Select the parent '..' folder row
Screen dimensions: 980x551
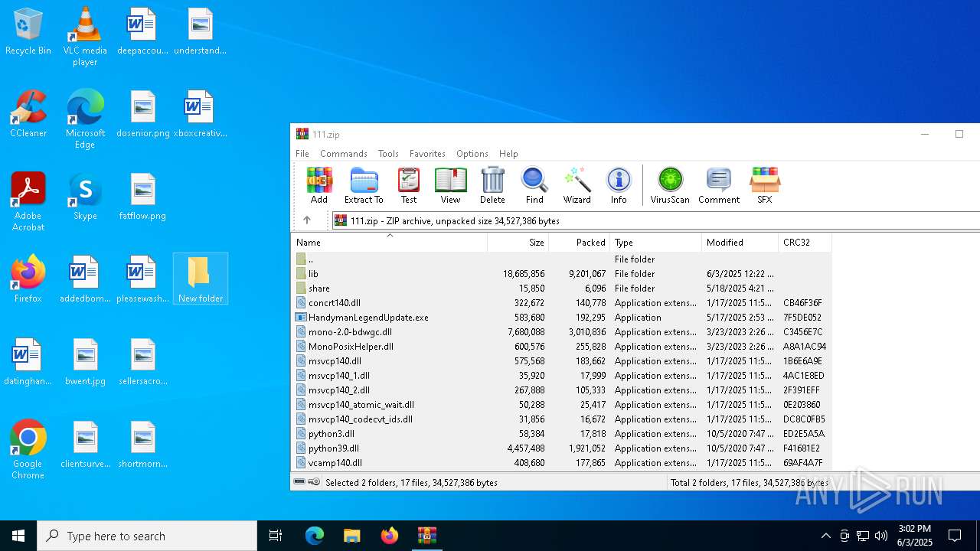pos(561,259)
